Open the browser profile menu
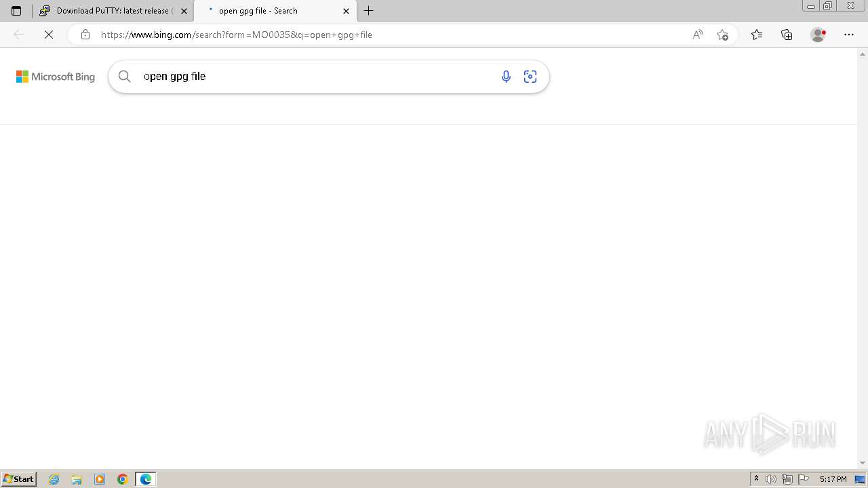Viewport: 868px width, 488px height. pyautogui.click(x=818, y=35)
